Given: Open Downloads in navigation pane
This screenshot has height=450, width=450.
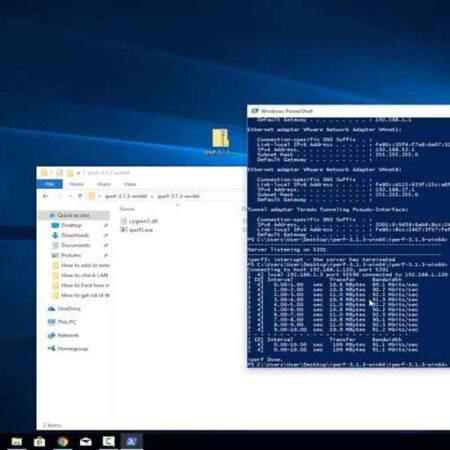Looking at the screenshot, I should (75, 235).
